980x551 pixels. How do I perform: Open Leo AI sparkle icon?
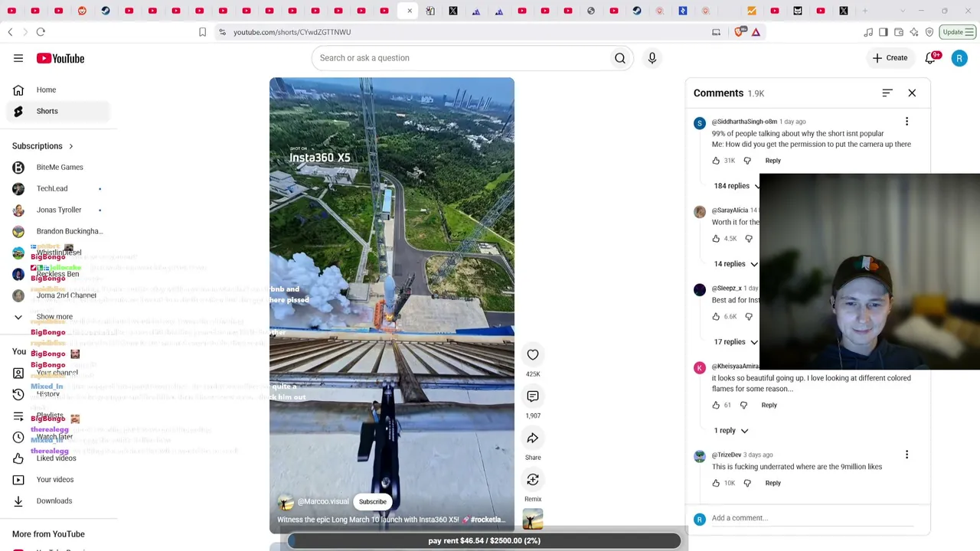pos(914,32)
